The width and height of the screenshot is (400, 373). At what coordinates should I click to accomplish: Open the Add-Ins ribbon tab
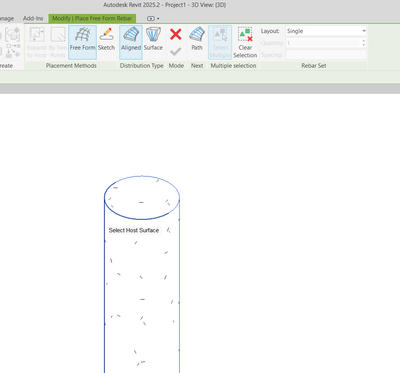click(x=33, y=18)
